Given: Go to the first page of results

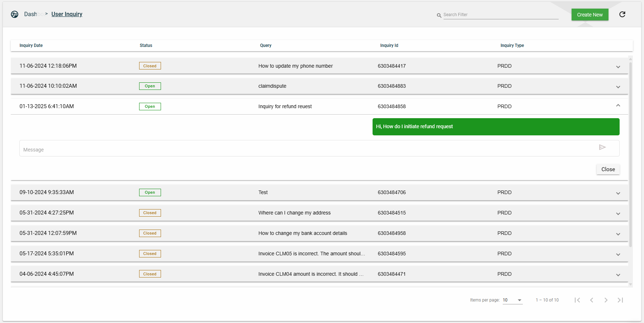Looking at the screenshot, I should coord(577,300).
